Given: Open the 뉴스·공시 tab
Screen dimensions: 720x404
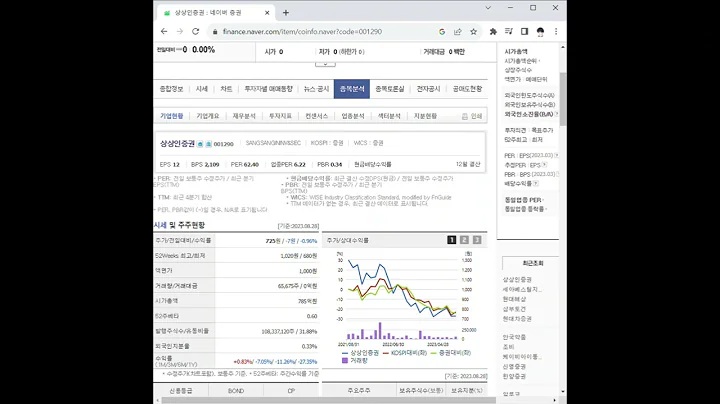Looking at the screenshot, I should point(316,89).
